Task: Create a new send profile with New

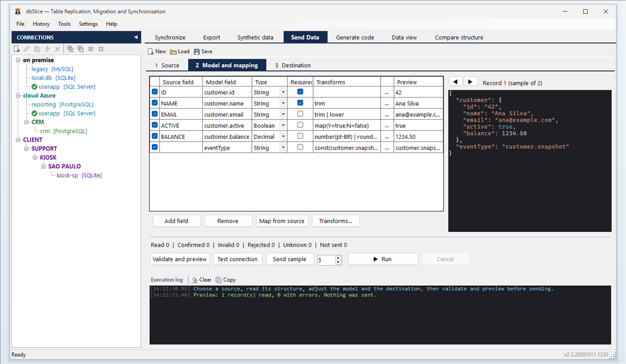Action: (x=157, y=51)
